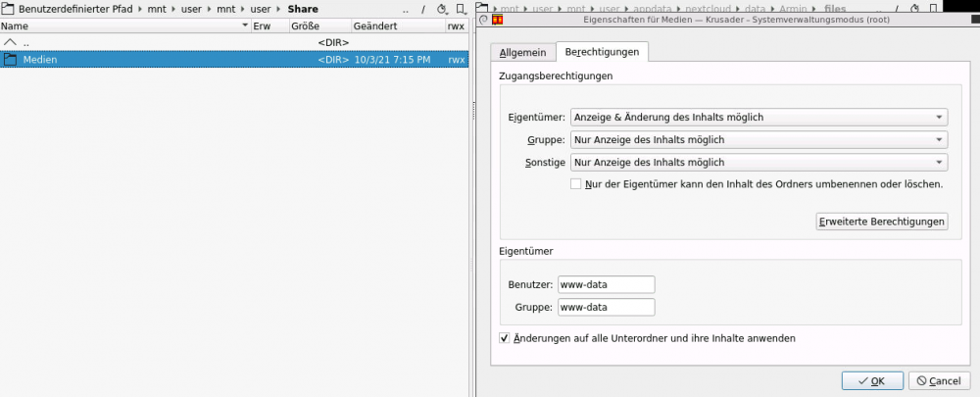Confirm with the OK button

coord(872,380)
